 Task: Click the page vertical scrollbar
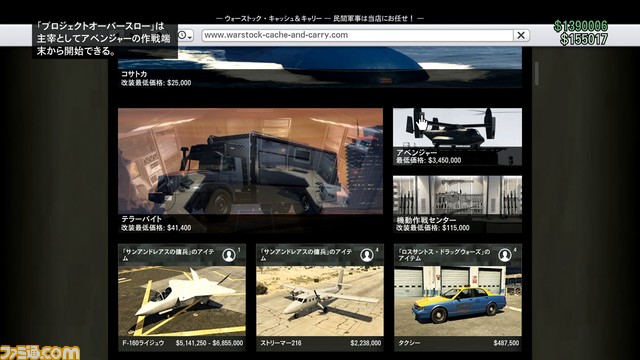tap(536, 73)
